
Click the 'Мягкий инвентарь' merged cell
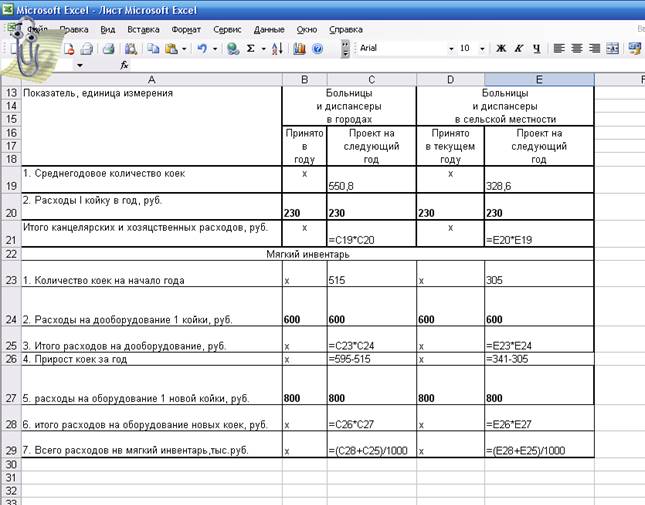(x=308, y=254)
